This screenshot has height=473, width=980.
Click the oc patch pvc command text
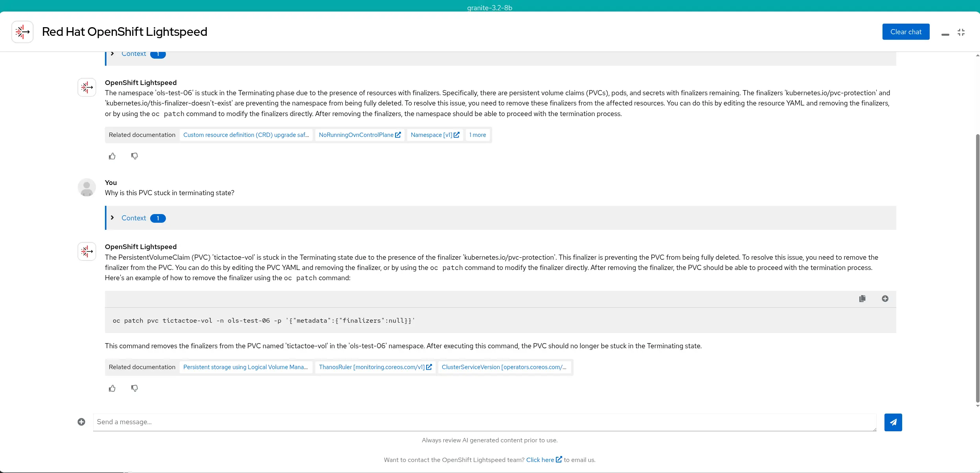click(x=264, y=321)
